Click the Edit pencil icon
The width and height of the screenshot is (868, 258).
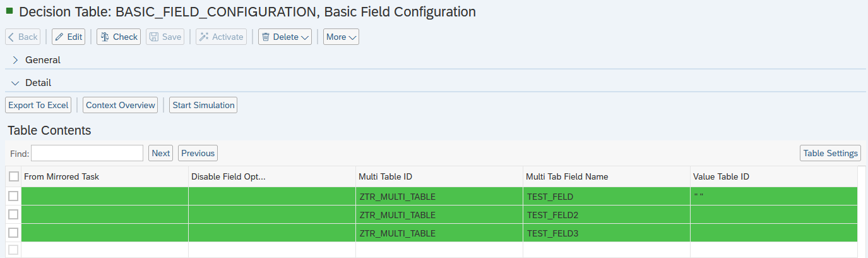point(59,37)
